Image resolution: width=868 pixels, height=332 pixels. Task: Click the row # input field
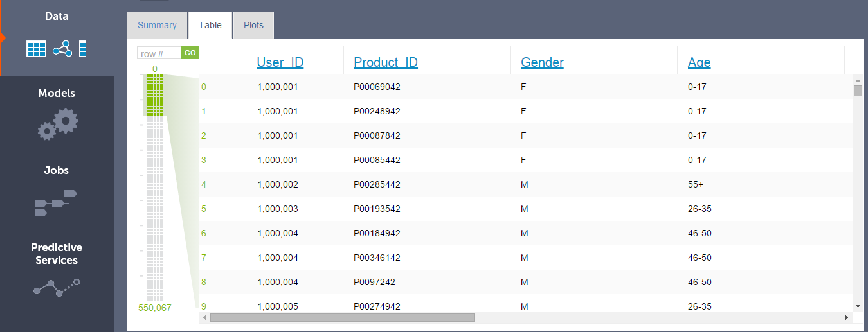(x=159, y=53)
